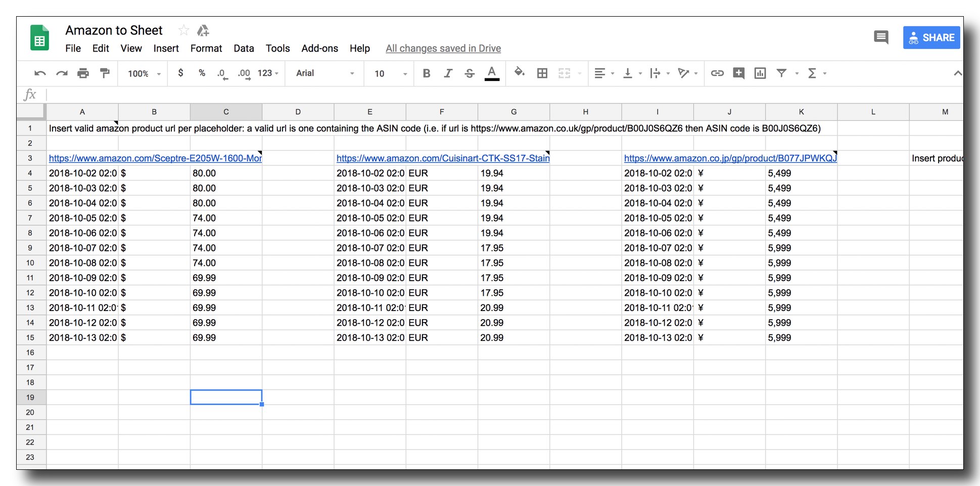Open text rotation options
The height and width of the screenshot is (486, 980).
point(687,73)
